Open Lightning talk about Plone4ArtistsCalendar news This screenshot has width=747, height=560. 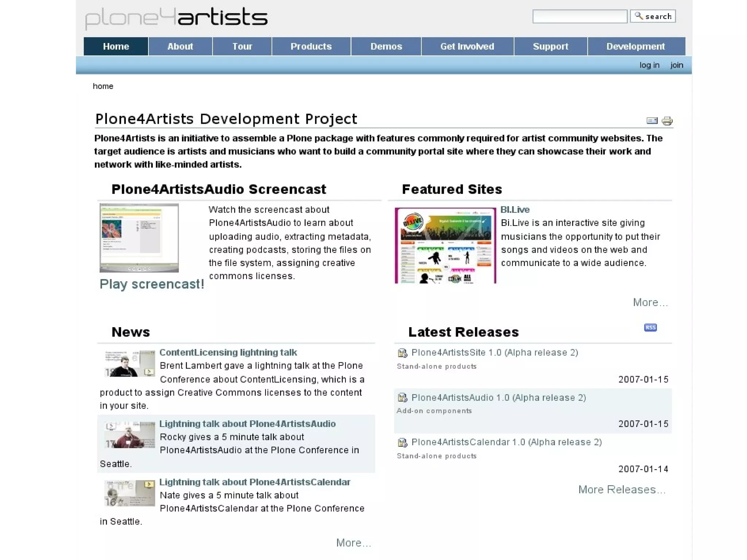[x=255, y=482]
